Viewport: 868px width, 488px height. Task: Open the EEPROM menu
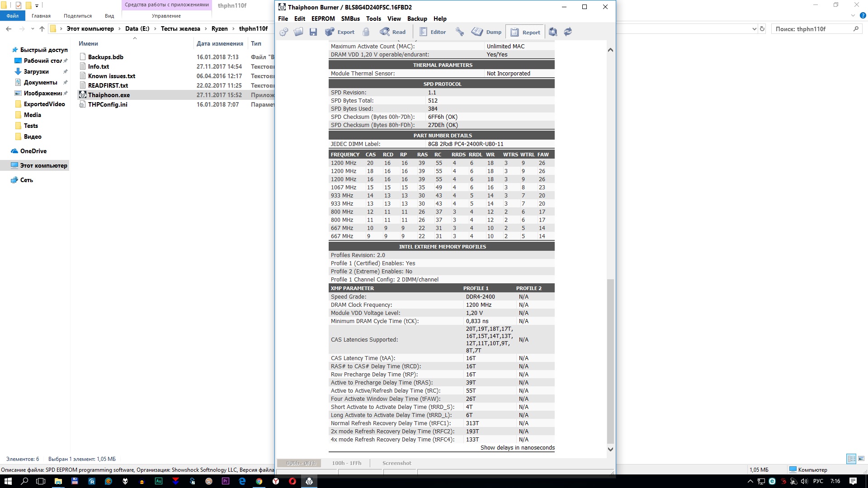click(x=323, y=19)
